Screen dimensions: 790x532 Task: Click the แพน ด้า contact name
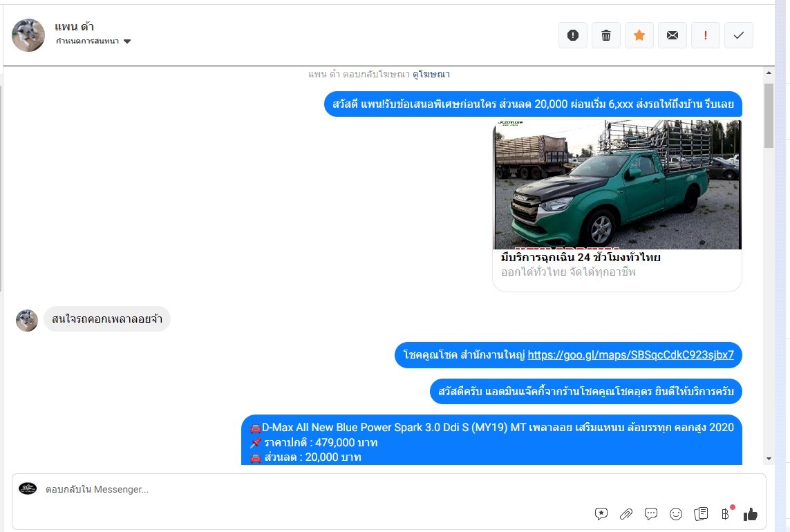[x=75, y=27]
